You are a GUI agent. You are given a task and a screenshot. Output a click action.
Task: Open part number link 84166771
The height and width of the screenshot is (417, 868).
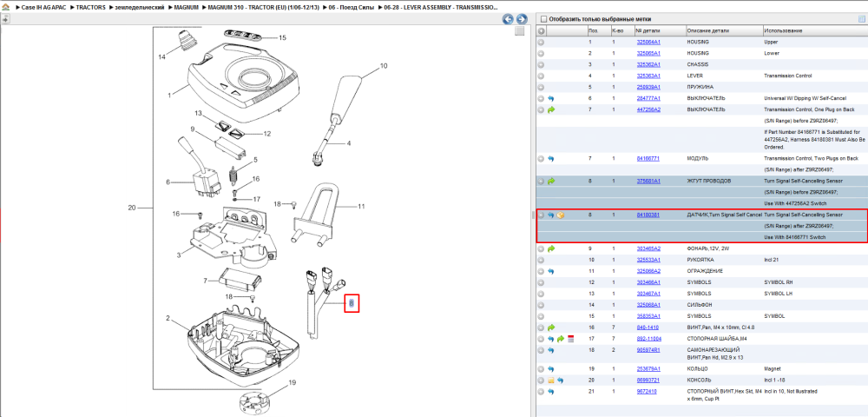648,158
